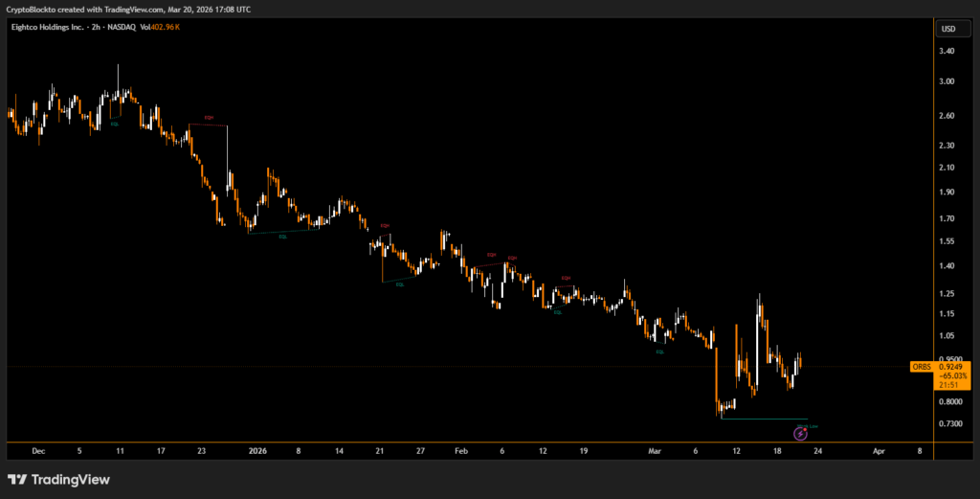Select the Mar marker on the time axis
Viewport: 980px width, 499px height.
(x=655, y=449)
